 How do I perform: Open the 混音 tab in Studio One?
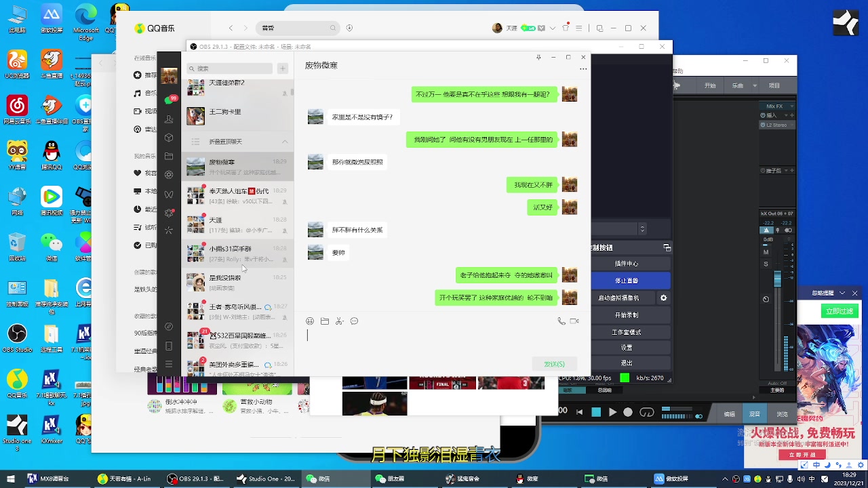pyautogui.click(x=755, y=414)
